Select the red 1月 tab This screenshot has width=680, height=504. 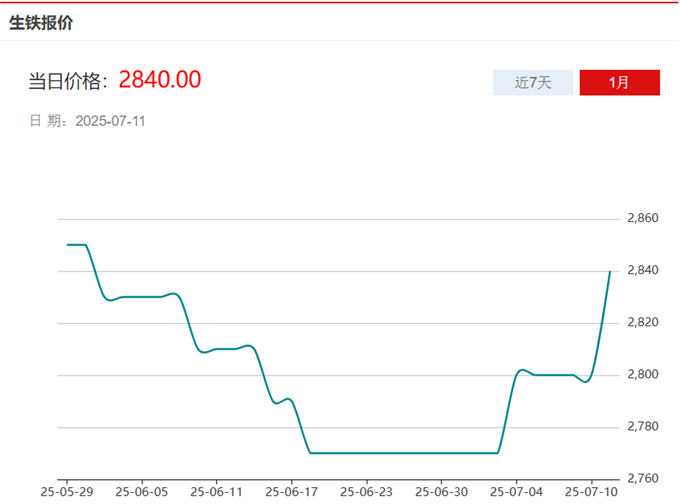tap(619, 82)
